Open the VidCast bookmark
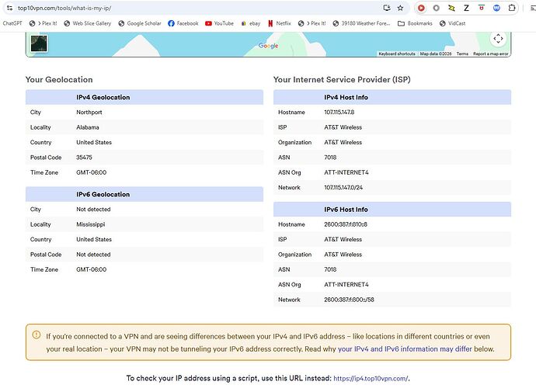The width and height of the screenshot is (536, 392). 452,23
